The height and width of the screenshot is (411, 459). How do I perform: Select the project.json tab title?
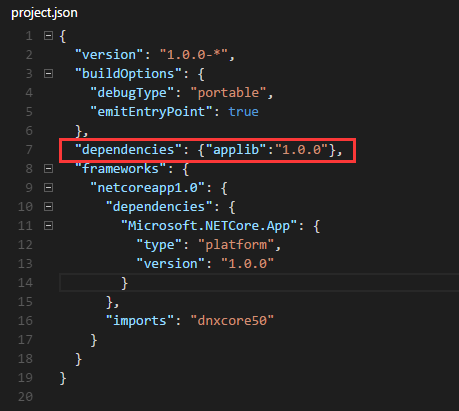(44, 13)
